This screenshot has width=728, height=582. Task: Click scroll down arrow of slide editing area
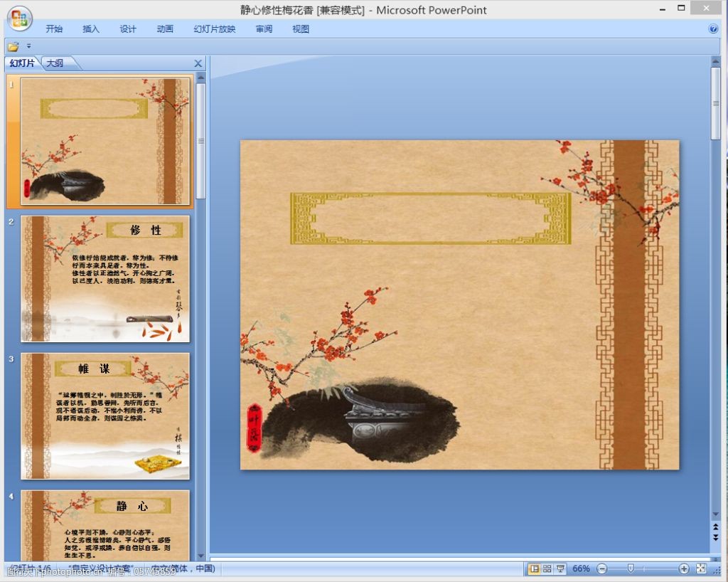715,514
